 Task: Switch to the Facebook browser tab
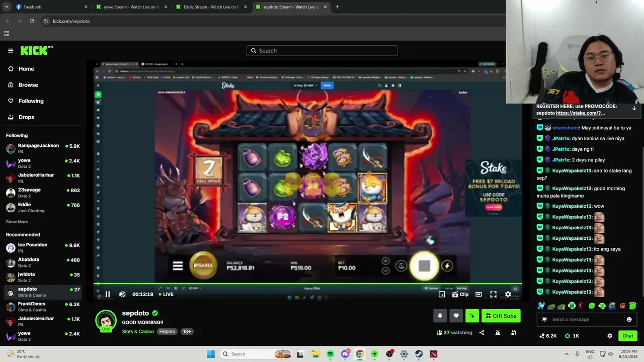50,7
